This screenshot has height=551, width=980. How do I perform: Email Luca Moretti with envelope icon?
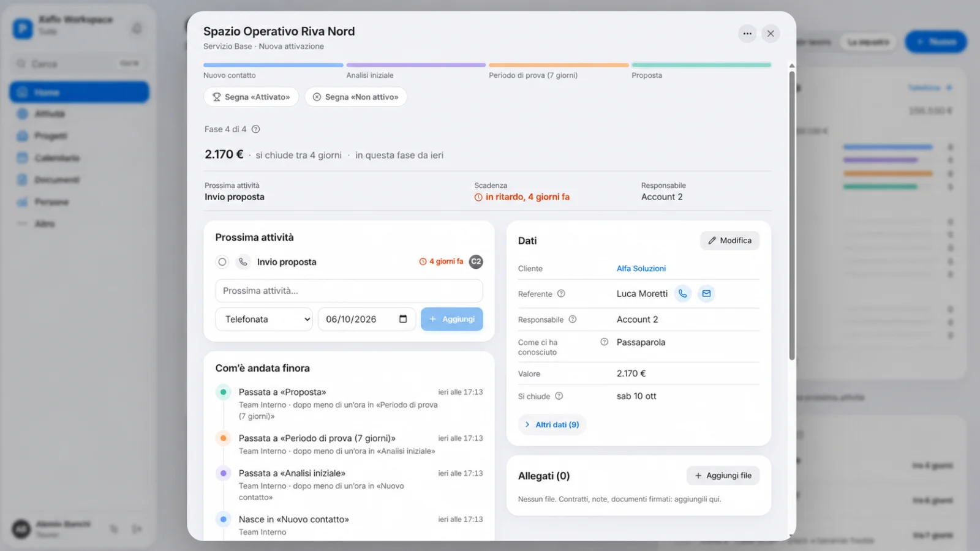pyautogui.click(x=706, y=294)
